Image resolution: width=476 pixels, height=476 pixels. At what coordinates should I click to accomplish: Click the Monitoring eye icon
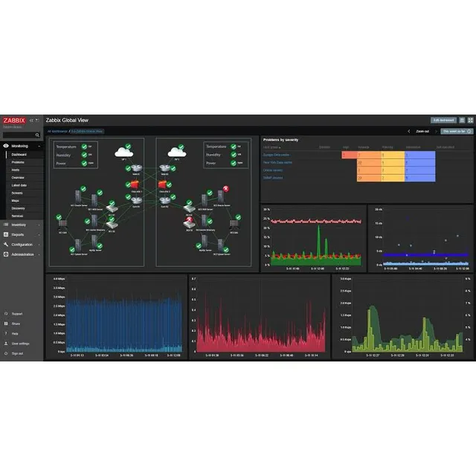click(6, 146)
